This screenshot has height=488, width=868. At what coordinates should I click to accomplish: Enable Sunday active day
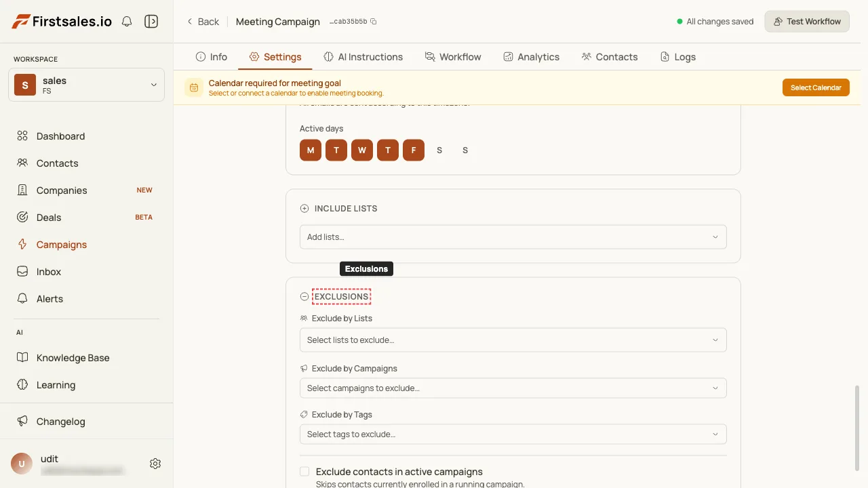point(465,150)
